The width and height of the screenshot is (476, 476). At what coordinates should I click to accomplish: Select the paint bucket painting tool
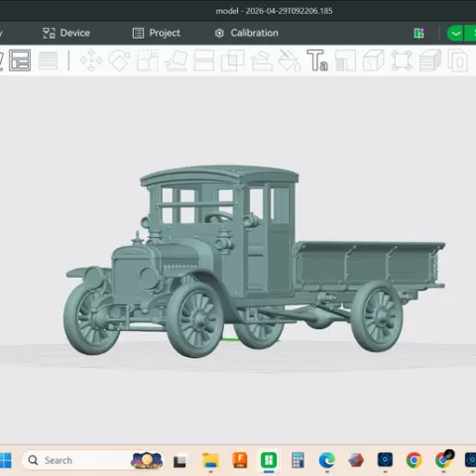[x=290, y=60]
